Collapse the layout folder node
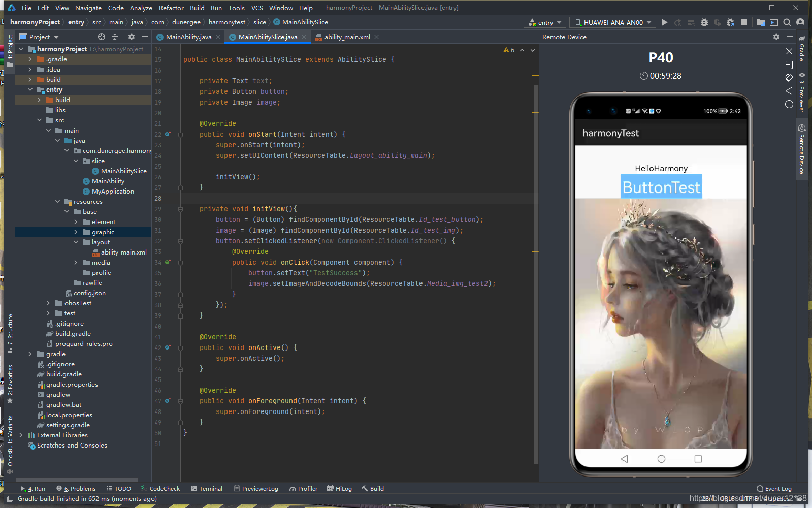Viewport: 812px width, 508px height. [76, 242]
